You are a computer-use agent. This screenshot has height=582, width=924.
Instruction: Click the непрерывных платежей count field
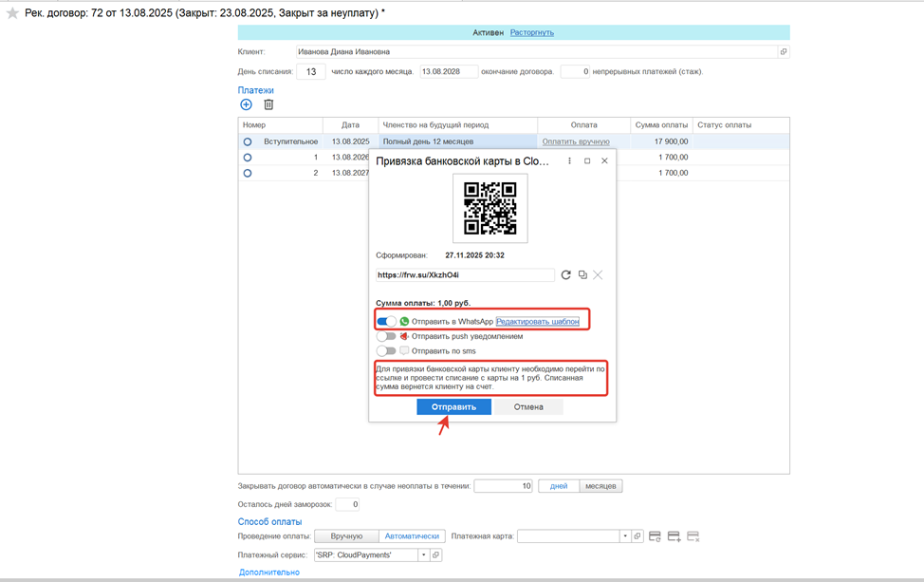[x=575, y=71]
